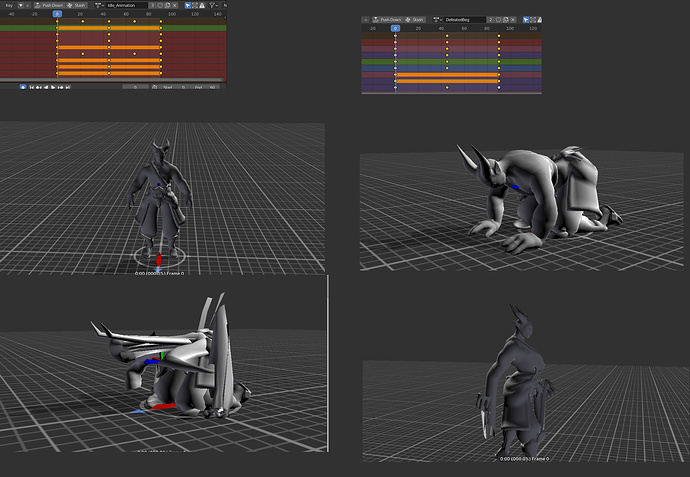Toggle Show Hidden in Idle_Animation editor
Screen dimensions: 690x477
(195, 5)
